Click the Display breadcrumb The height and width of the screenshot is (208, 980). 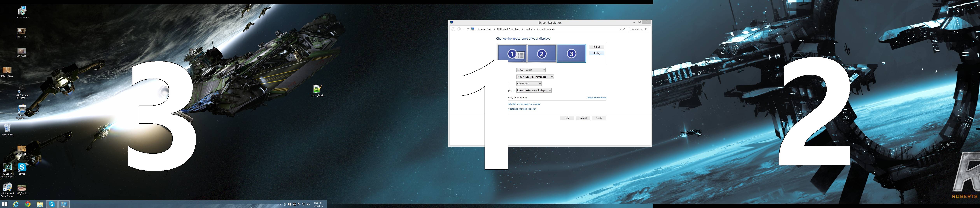pos(528,29)
